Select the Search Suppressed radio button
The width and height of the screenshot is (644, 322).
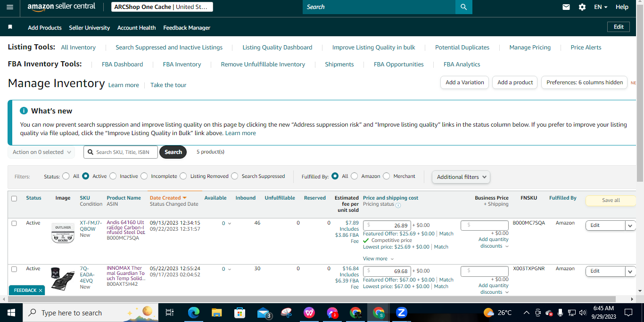pyautogui.click(x=234, y=176)
